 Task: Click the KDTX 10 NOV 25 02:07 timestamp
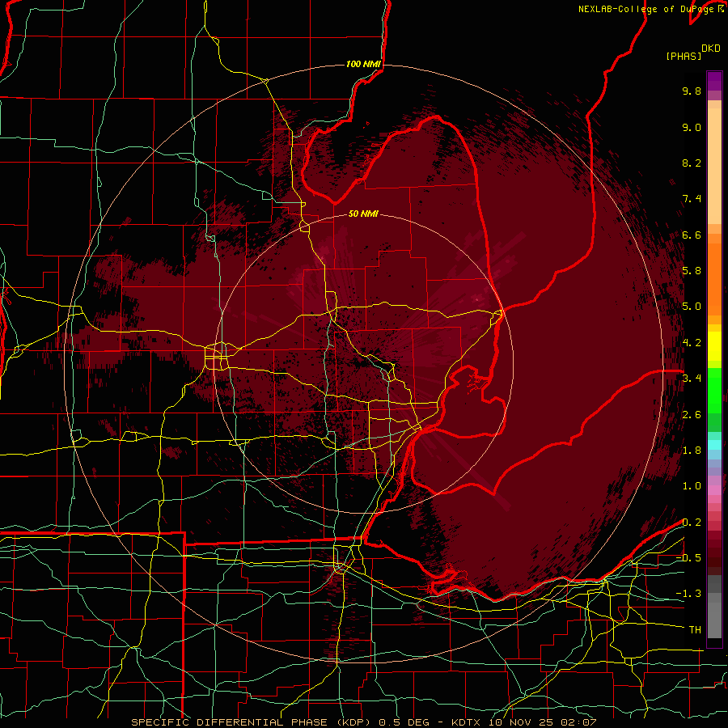[524, 722]
